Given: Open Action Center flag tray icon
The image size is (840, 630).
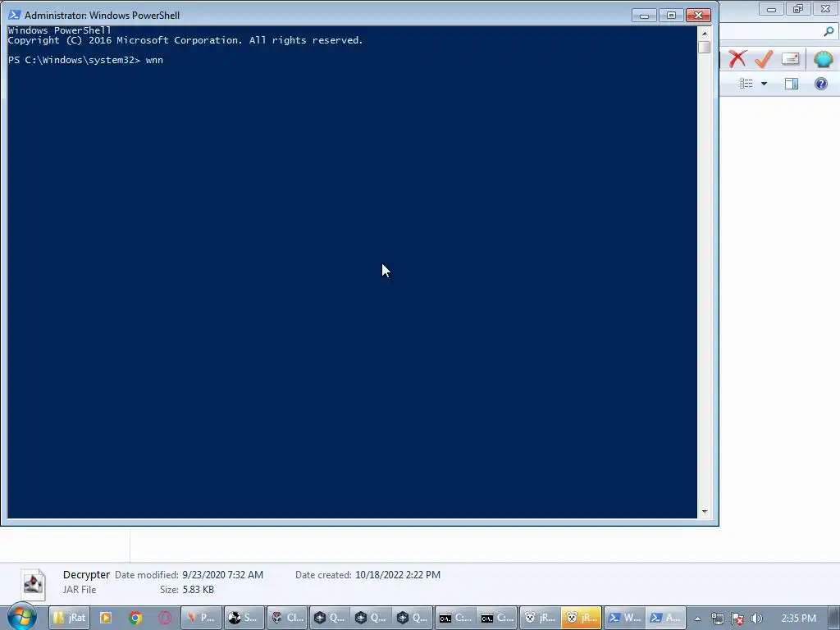Looking at the screenshot, I should point(737,619).
